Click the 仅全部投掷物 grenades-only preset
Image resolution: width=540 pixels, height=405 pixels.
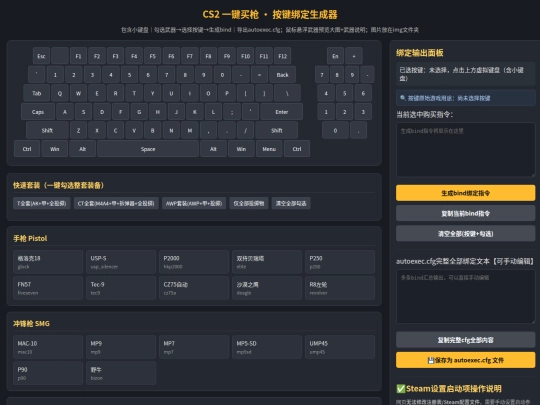(x=249, y=203)
